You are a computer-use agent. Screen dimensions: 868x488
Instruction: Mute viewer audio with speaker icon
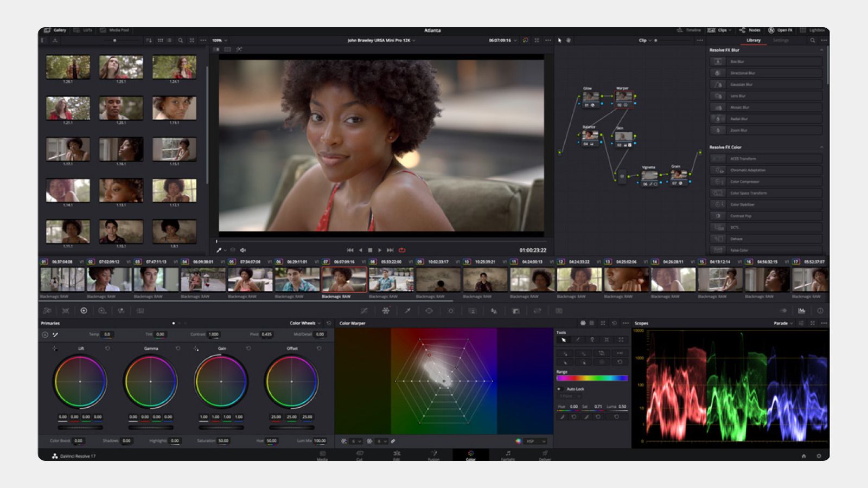click(x=243, y=250)
